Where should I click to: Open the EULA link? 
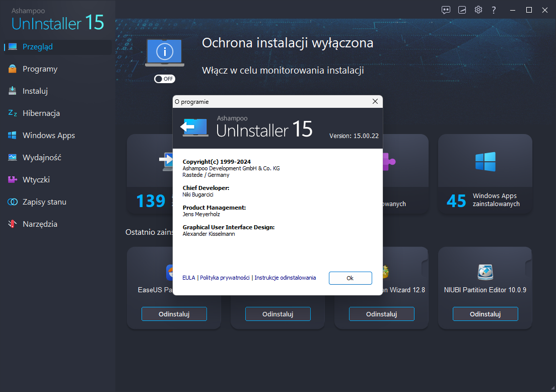[189, 278]
